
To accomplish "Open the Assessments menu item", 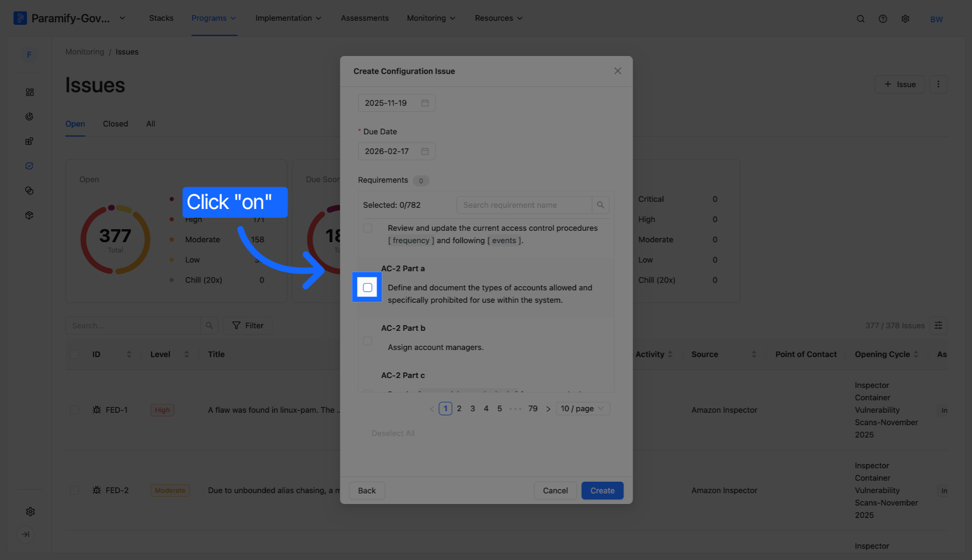I will tap(365, 18).
